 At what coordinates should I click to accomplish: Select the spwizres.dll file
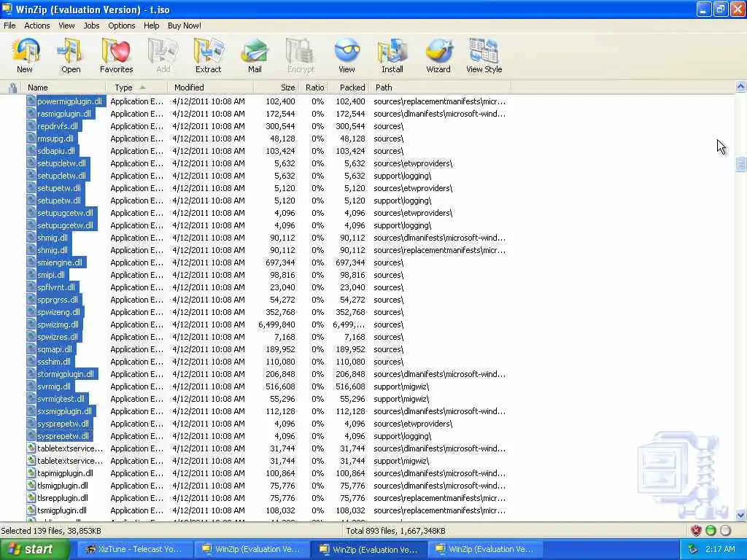(x=58, y=336)
